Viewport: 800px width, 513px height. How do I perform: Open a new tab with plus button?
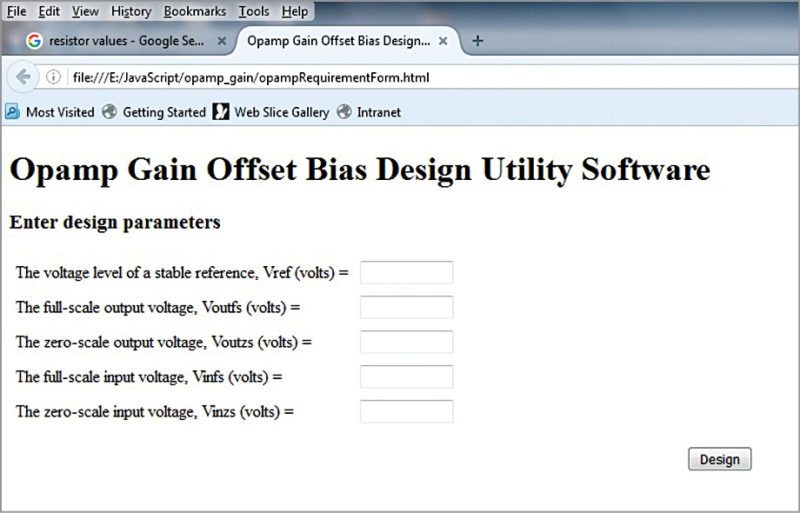coord(478,41)
